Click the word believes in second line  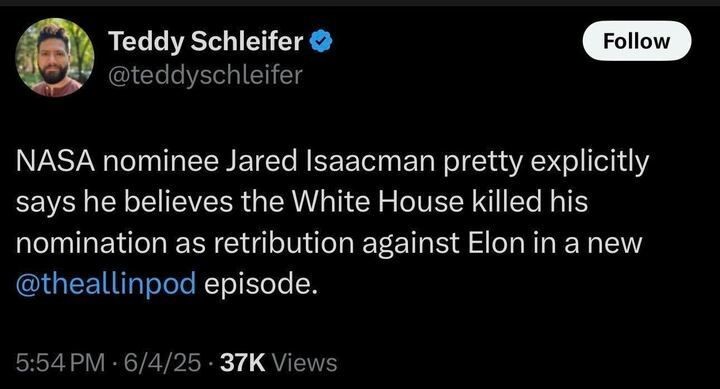click(178, 202)
